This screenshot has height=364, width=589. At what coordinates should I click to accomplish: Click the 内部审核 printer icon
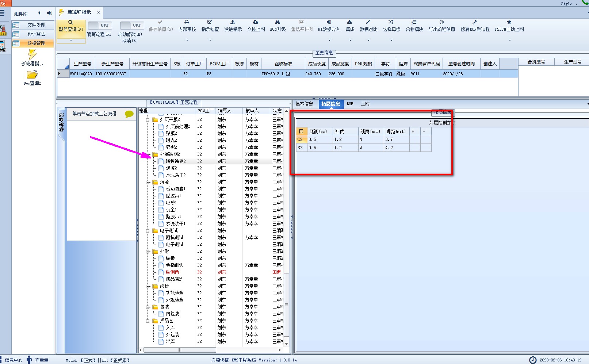(187, 22)
